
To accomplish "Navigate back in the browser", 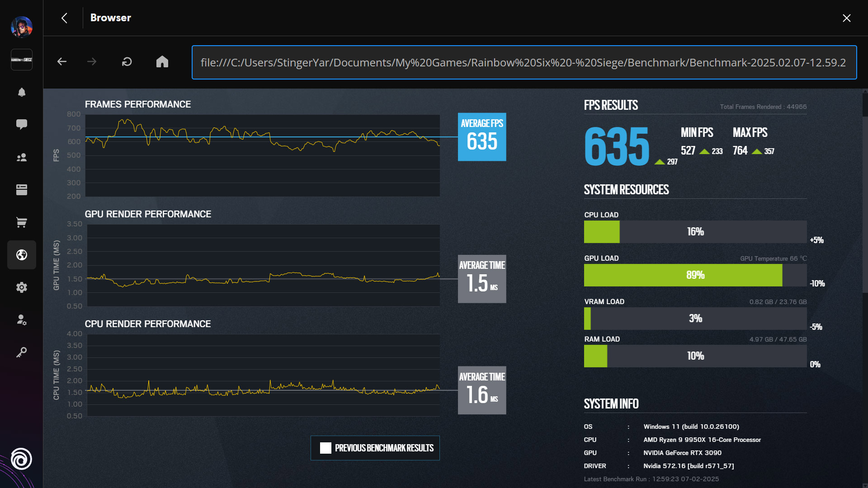I will coord(62,62).
